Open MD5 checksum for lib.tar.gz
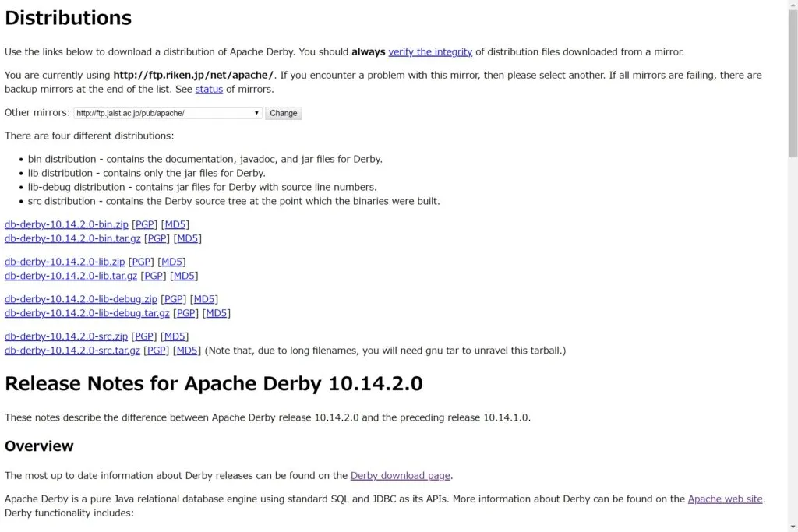The image size is (798, 532). [x=184, y=276]
